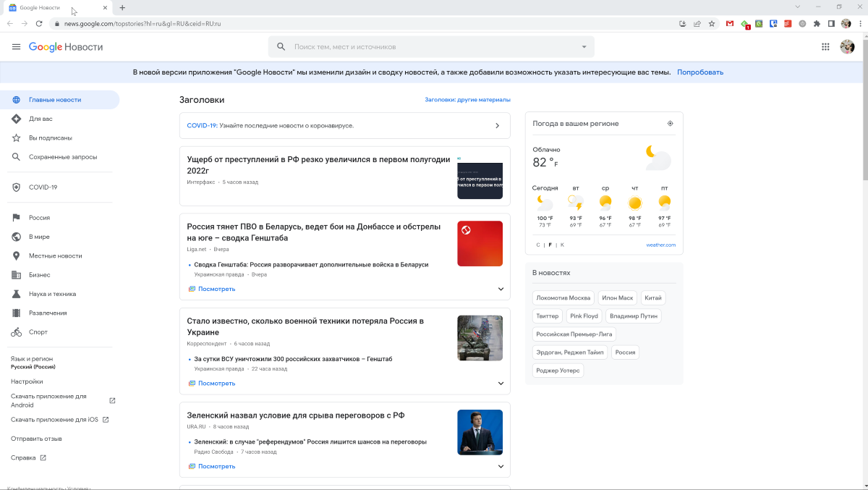Click the grey power-button extension icon
This screenshot has width=868, height=490.
pyautogui.click(x=802, y=24)
